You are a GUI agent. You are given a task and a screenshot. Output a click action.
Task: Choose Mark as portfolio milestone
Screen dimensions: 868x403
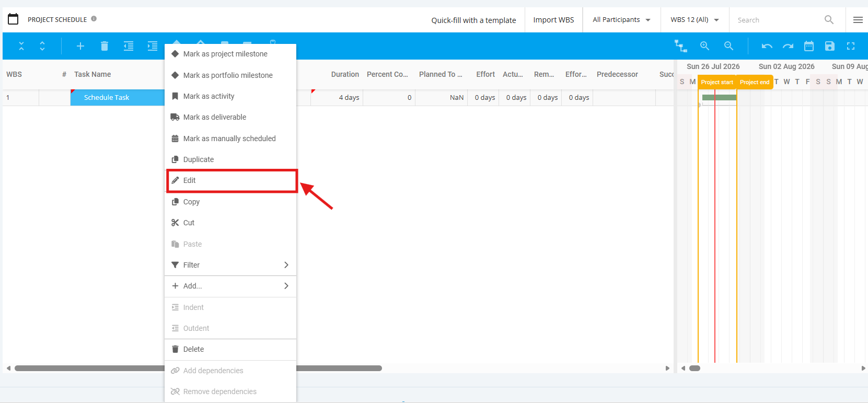[x=230, y=75]
